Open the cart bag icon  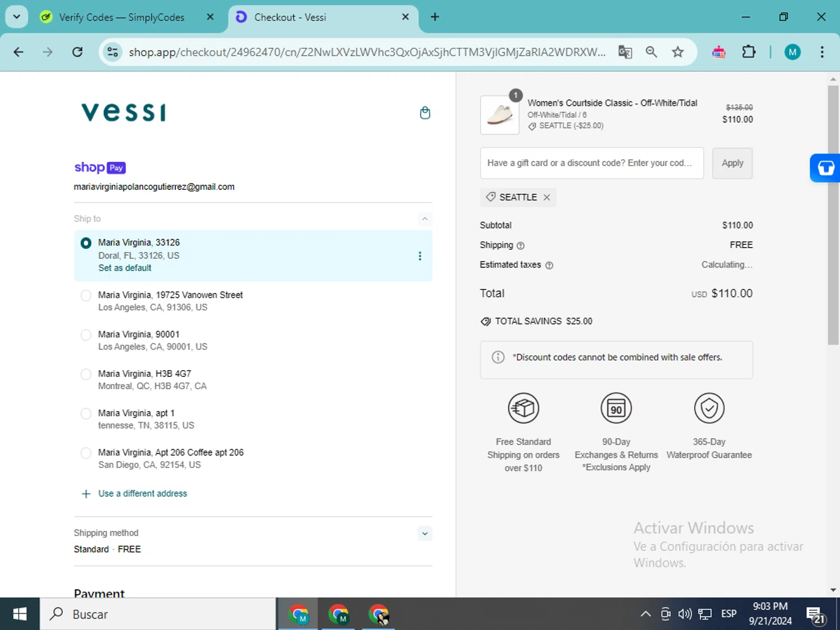425,113
